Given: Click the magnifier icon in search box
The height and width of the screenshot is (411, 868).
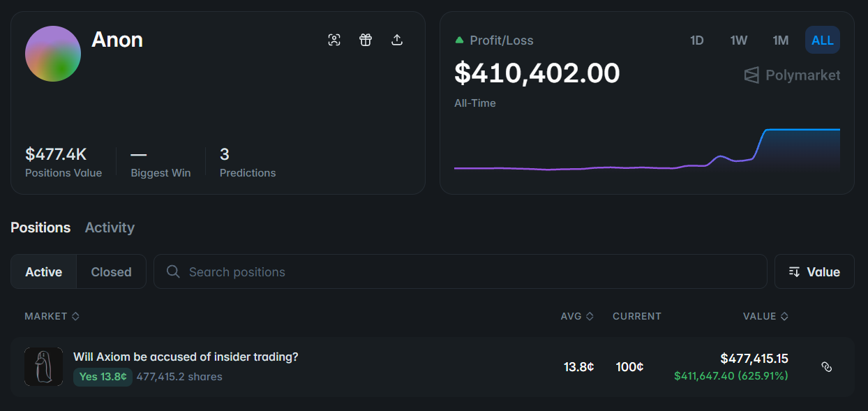Looking at the screenshot, I should 174,271.
